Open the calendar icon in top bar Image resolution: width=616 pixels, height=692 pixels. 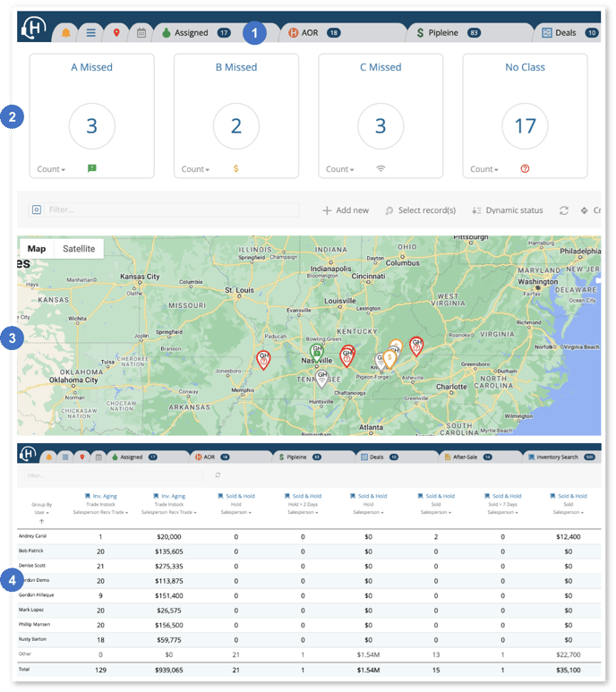[141, 33]
